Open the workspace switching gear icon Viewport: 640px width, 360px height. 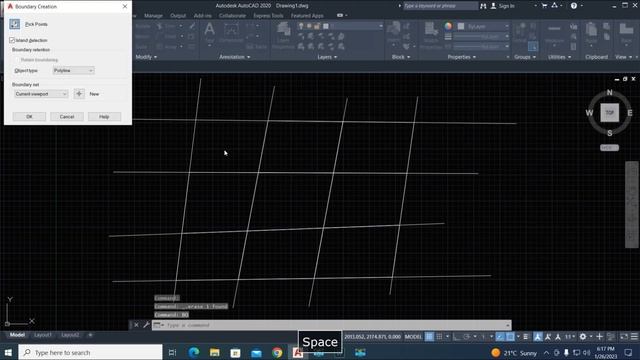click(583, 337)
